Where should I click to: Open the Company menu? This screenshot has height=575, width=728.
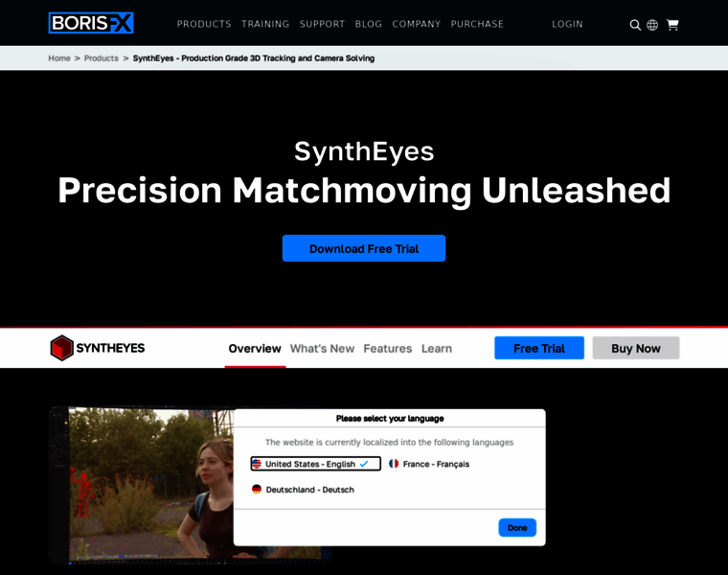click(416, 24)
